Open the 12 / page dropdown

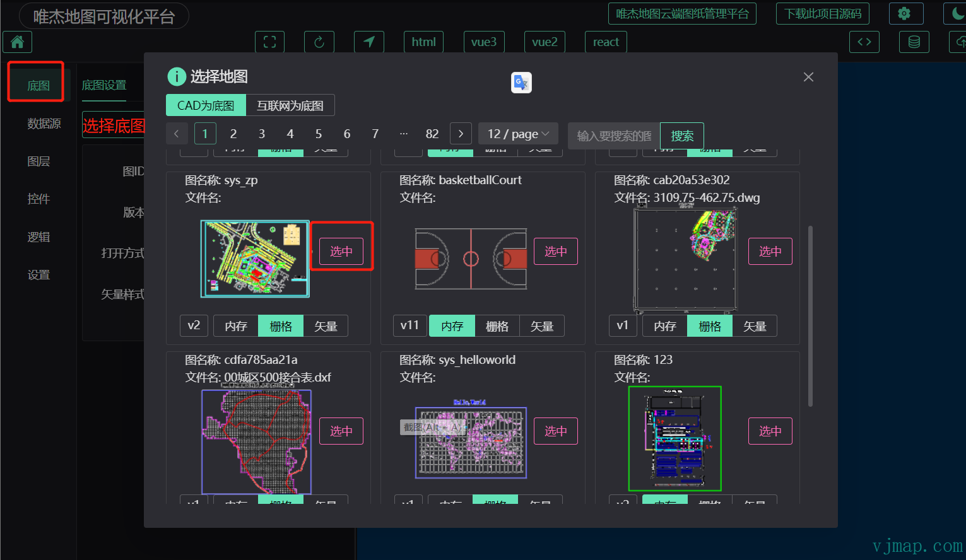pos(518,134)
